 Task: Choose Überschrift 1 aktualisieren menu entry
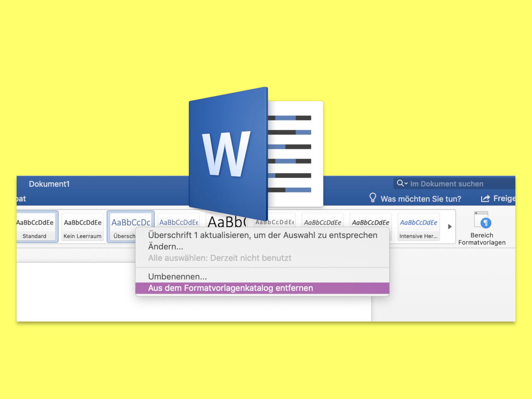click(262, 235)
